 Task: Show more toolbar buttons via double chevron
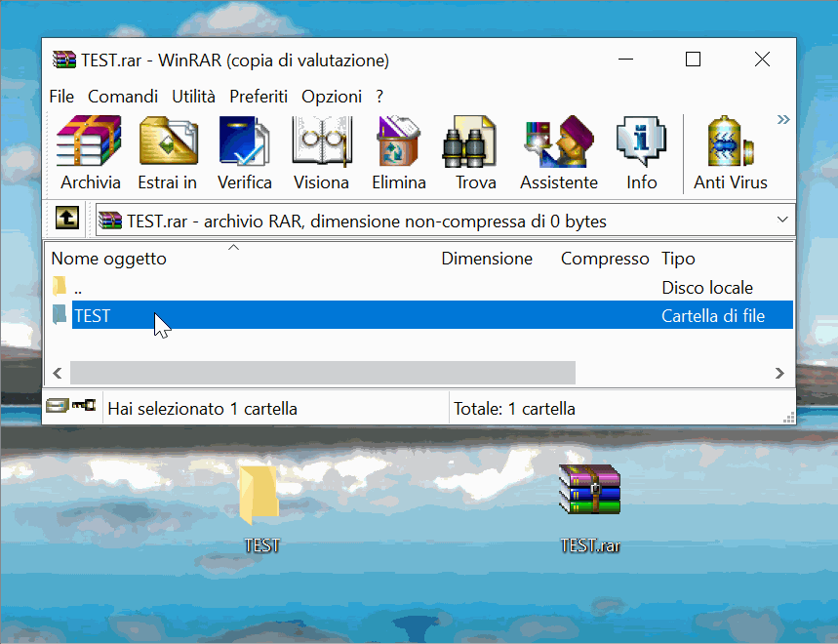(x=783, y=119)
